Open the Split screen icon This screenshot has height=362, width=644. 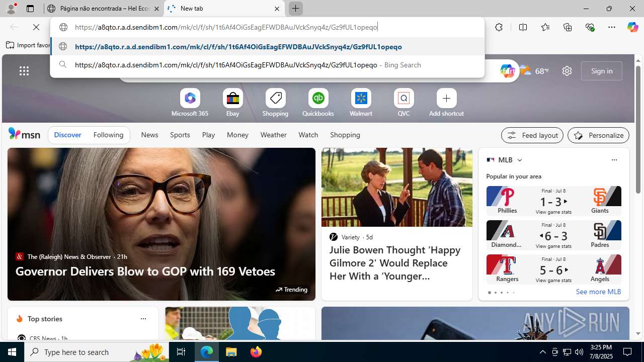tap(523, 27)
